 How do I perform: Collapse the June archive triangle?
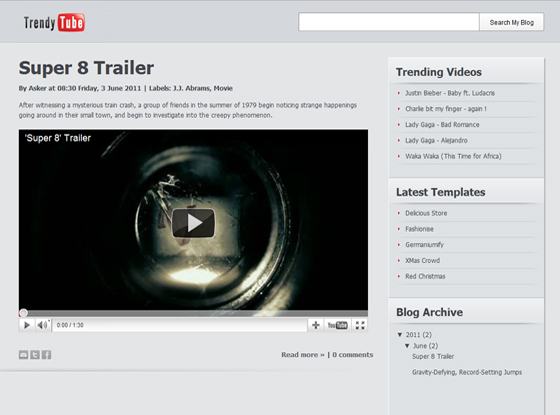point(407,346)
